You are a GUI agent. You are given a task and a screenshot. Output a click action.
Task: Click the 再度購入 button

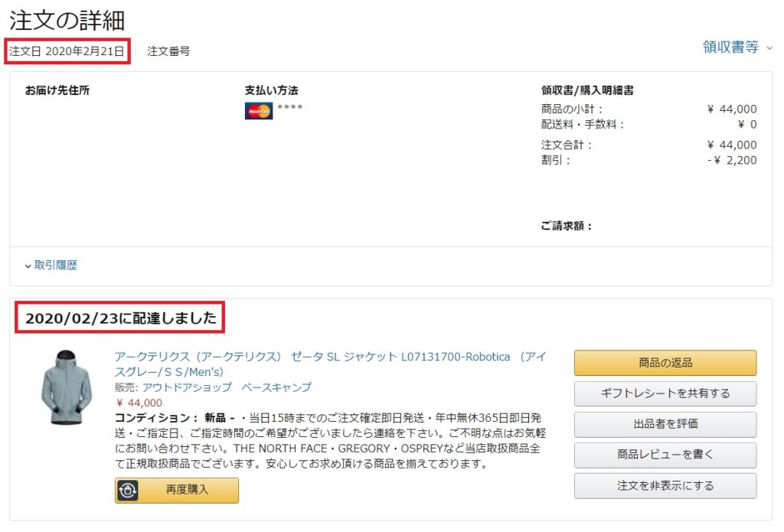[177, 490]
